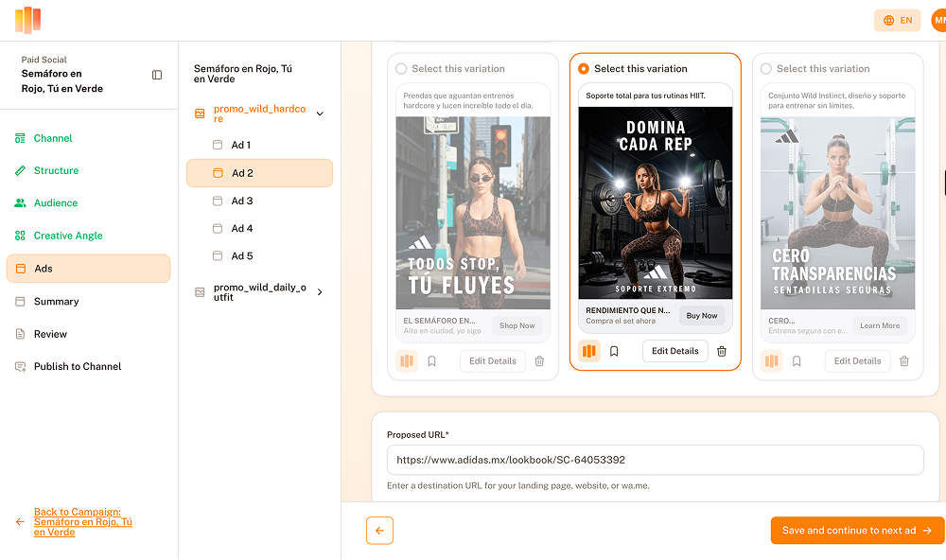946x560 pixels.
Task: Click the Proposed URL input field
Action: 656,461
